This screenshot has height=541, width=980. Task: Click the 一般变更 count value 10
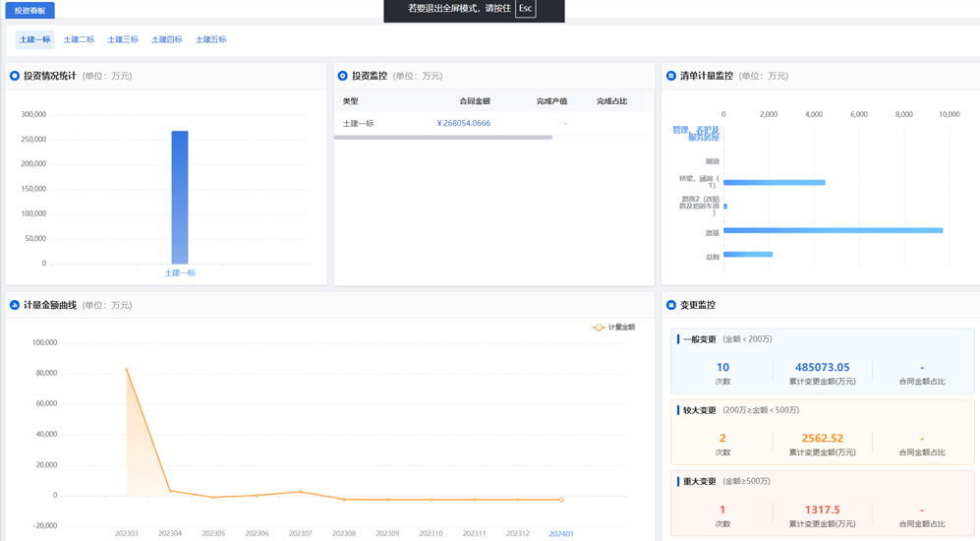(722, 368)
